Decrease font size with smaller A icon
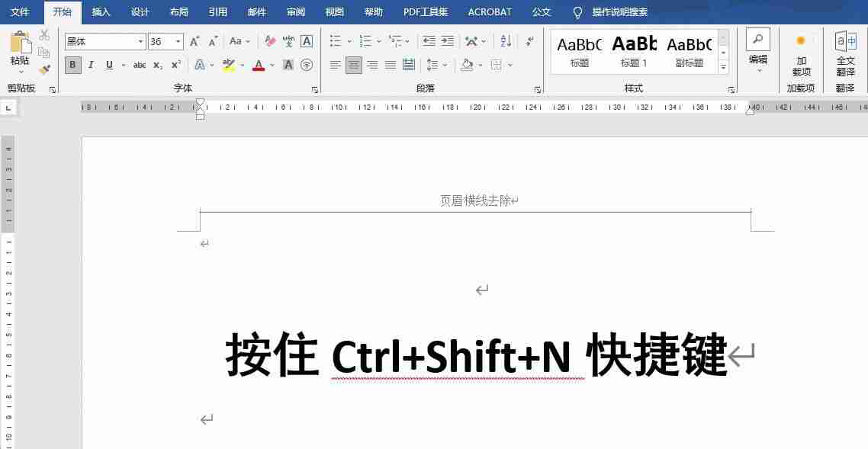 pos(213,41)
